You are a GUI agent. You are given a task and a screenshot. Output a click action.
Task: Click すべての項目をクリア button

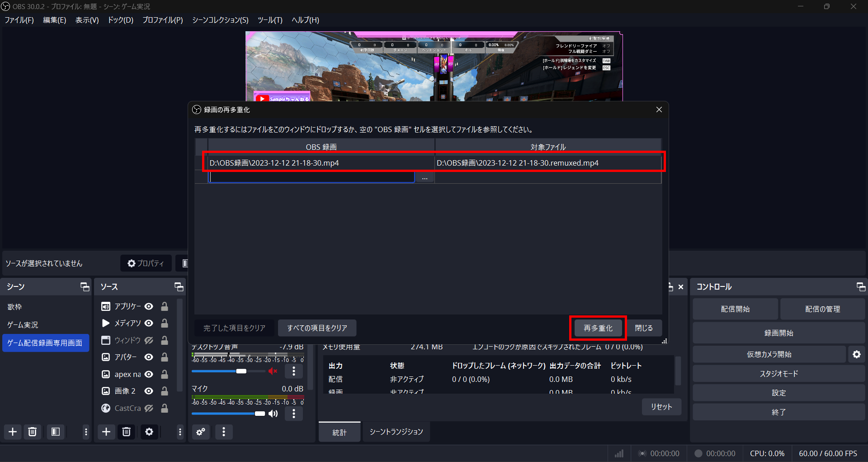317,328
